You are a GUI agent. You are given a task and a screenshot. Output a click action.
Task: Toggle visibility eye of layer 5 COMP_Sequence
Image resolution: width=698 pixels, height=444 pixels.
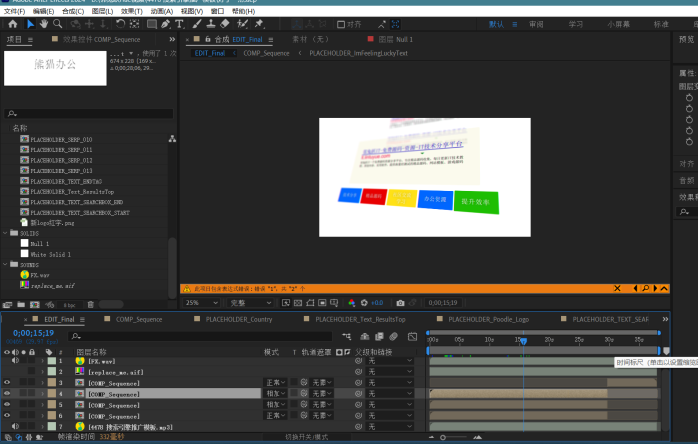[x=8, y=405]
